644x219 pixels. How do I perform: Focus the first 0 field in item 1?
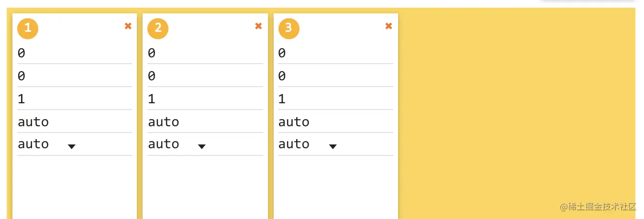tap(74, 53)
